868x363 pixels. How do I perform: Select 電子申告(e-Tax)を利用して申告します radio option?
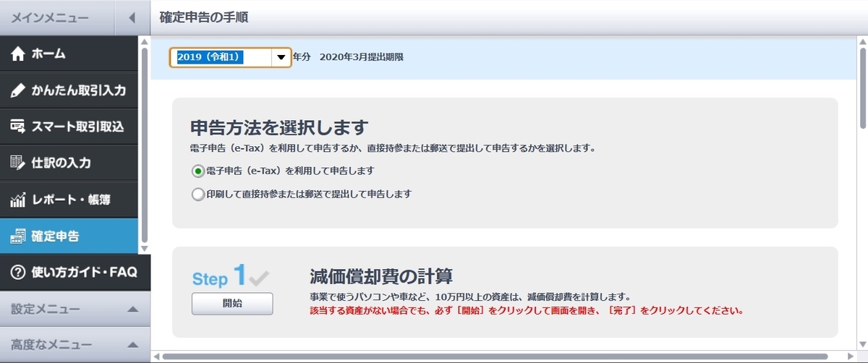(x=197, y=171)
